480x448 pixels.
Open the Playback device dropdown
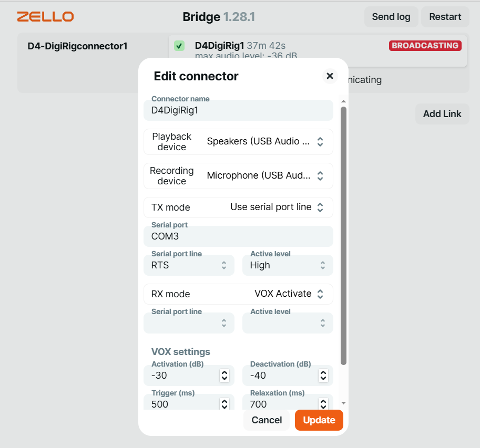click(x=238, y=142)
